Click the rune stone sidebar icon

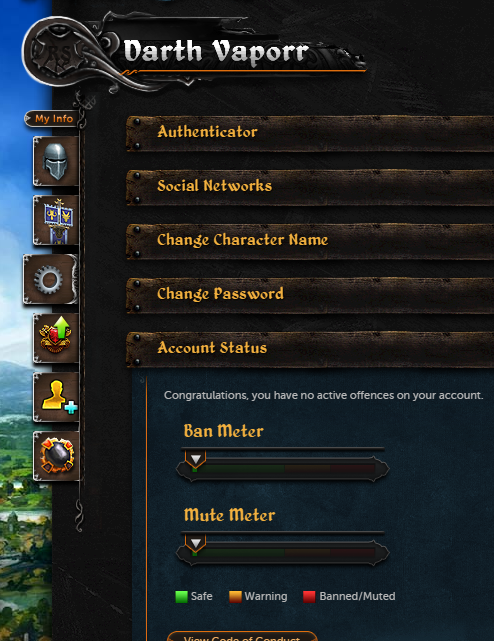(56, 456)
